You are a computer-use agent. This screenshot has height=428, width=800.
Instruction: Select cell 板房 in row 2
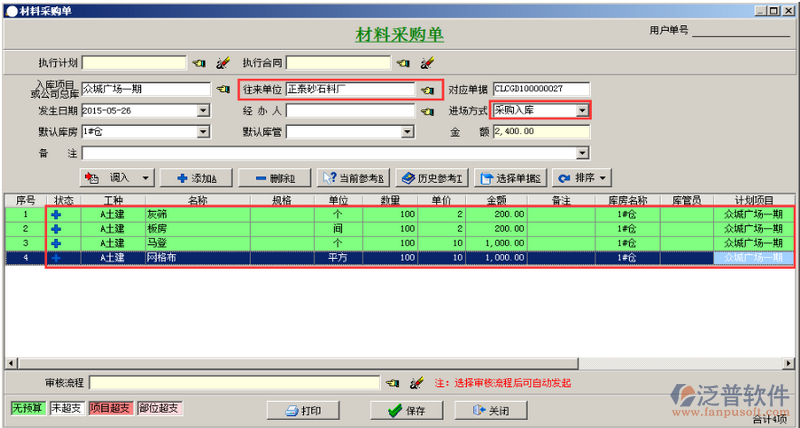pyautogui.click(x=198, y=229)
